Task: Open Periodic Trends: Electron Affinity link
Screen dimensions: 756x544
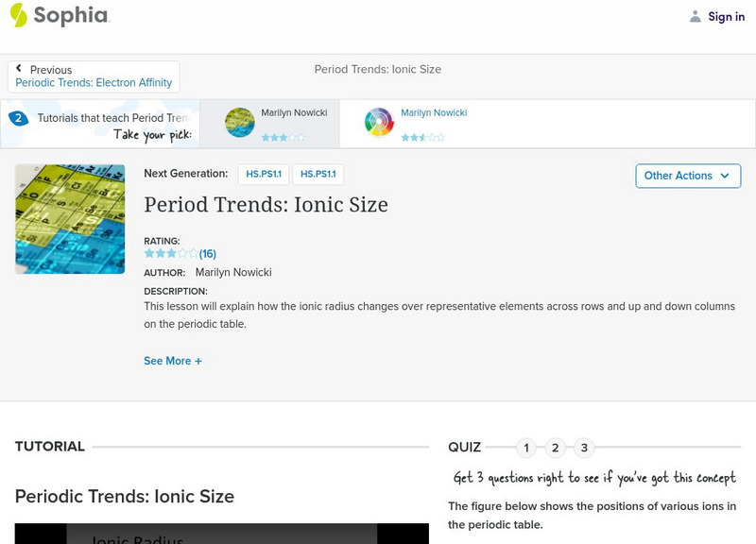Action: [94, 83]
